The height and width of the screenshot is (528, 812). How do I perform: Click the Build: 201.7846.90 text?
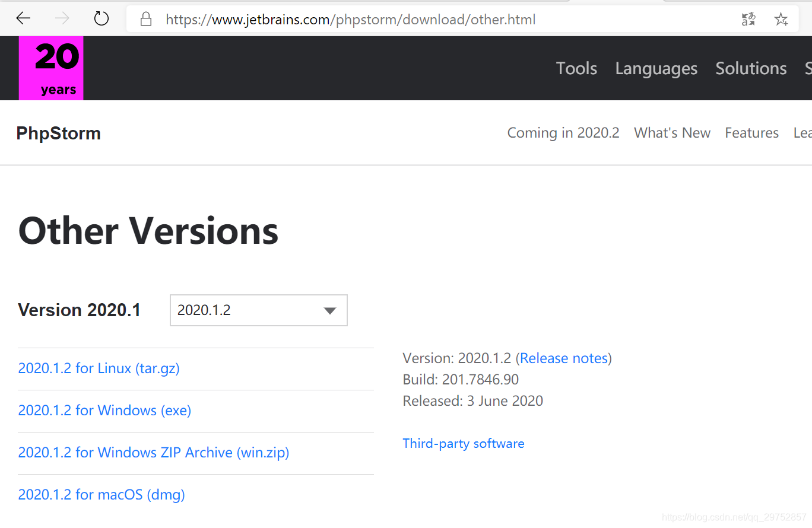pyautogui.click(x=461, y=380)
